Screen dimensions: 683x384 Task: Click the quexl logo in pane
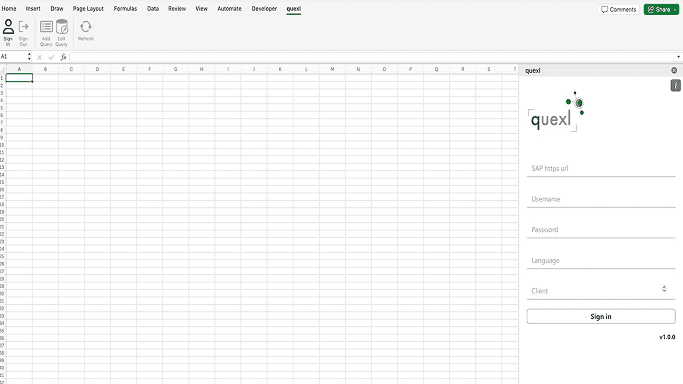556,111
